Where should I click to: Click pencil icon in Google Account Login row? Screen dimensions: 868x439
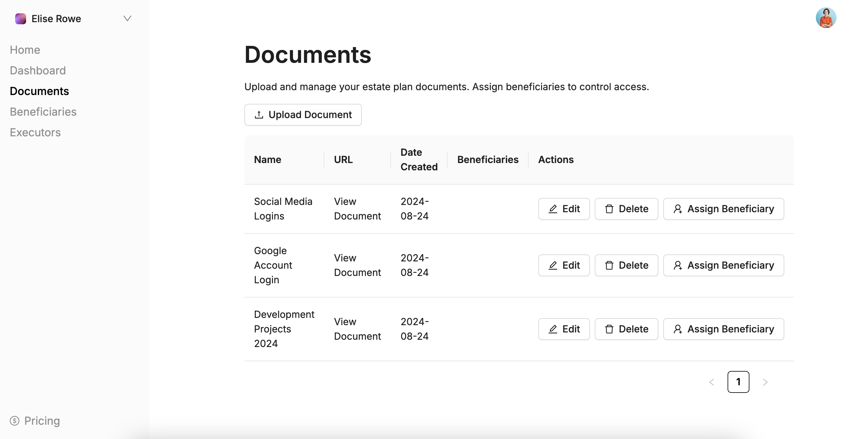553,265
